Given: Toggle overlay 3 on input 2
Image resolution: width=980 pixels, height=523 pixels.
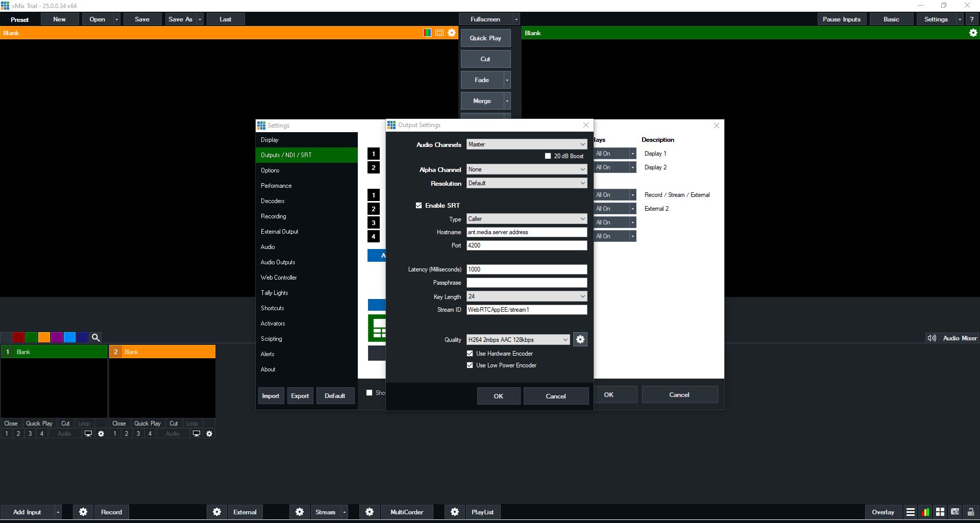Looking at the screenshot, I should coord(138,434).
